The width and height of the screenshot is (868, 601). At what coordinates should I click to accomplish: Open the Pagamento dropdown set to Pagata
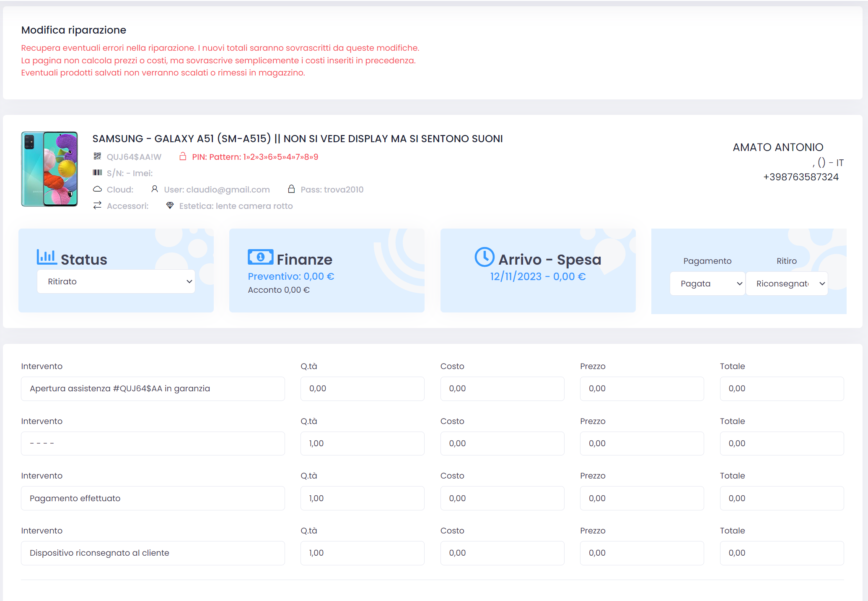(x=707, y=284)
